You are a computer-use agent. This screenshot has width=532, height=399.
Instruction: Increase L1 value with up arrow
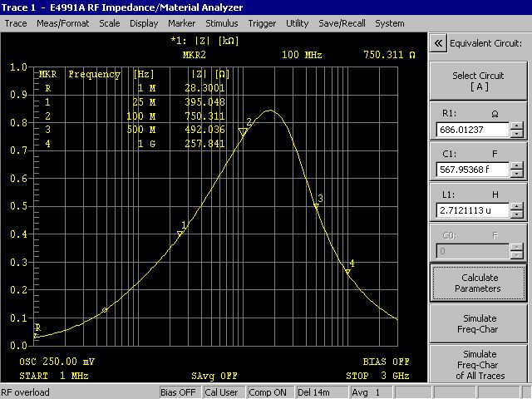click(517, 207)
